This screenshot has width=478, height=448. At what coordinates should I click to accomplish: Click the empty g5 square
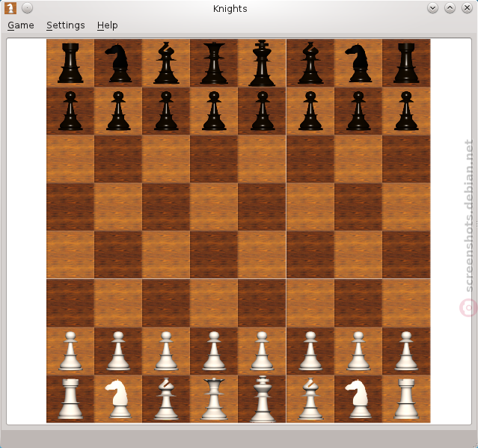coord(358,207)
